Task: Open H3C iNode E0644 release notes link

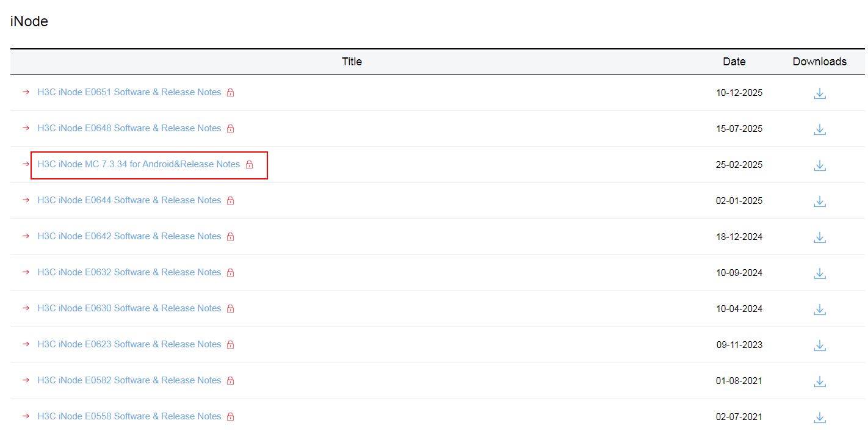Action: (x=129, y=200)
